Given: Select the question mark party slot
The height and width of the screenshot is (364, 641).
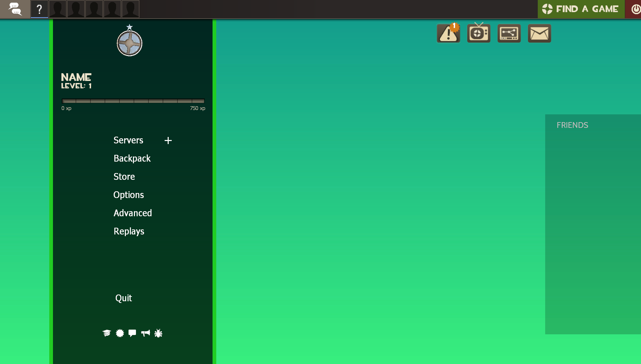Looking at the screenshot, I should pos(39,9).
